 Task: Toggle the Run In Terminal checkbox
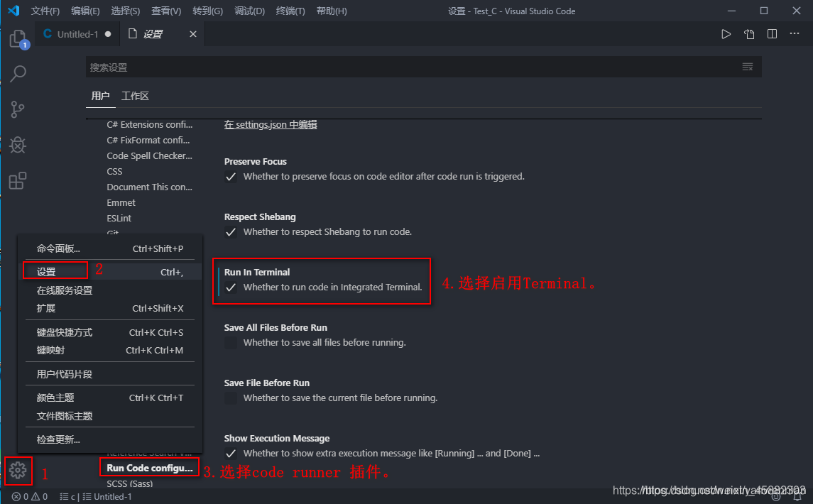coord(231,287)
